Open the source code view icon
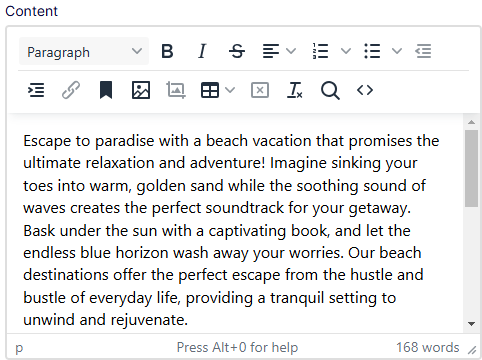 pyautogui.click(x=365, y=90)
